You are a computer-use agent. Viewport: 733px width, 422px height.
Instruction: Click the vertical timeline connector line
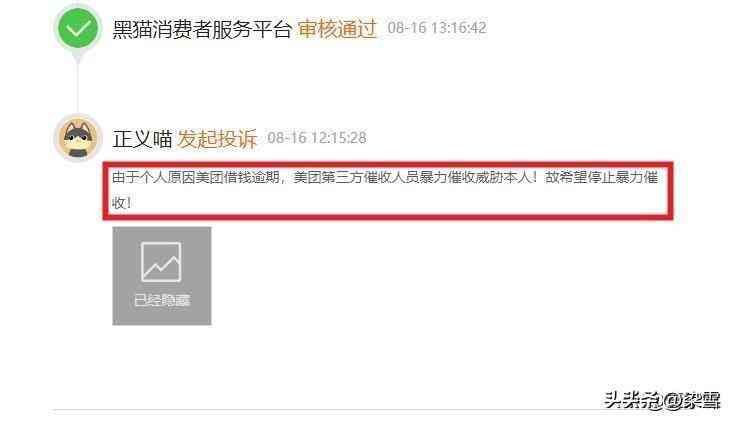tap(78, 88)
